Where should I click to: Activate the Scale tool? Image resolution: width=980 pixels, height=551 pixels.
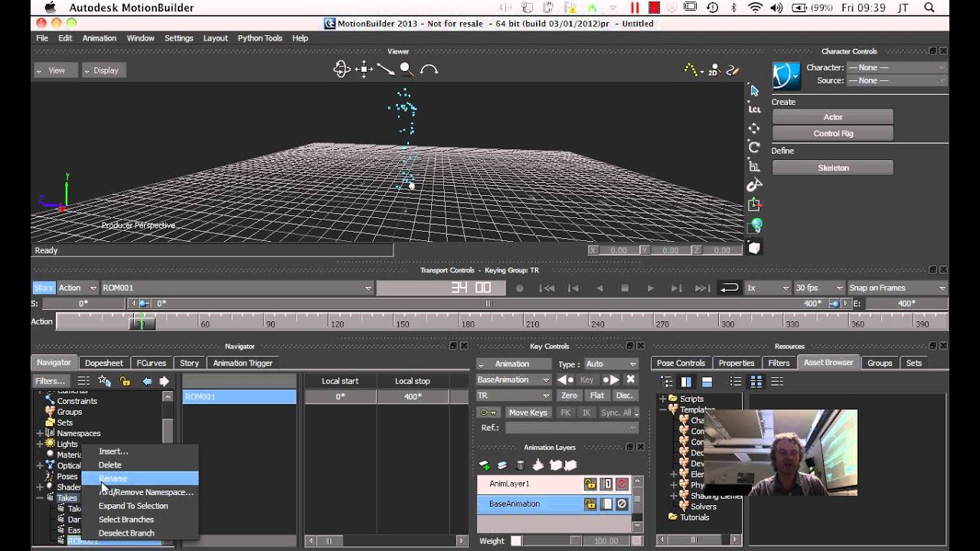[x=754, y=166]
